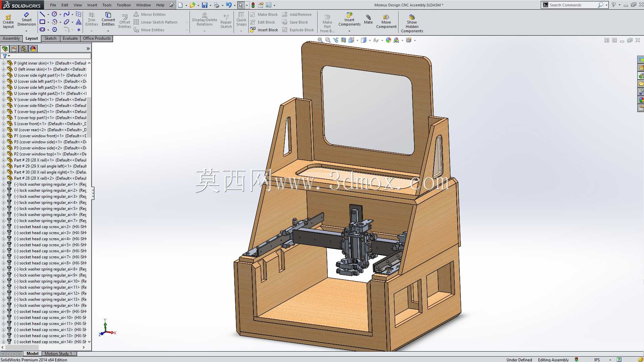
Task: Open the Toolbox menu
Action: click(x=124, y=5)
